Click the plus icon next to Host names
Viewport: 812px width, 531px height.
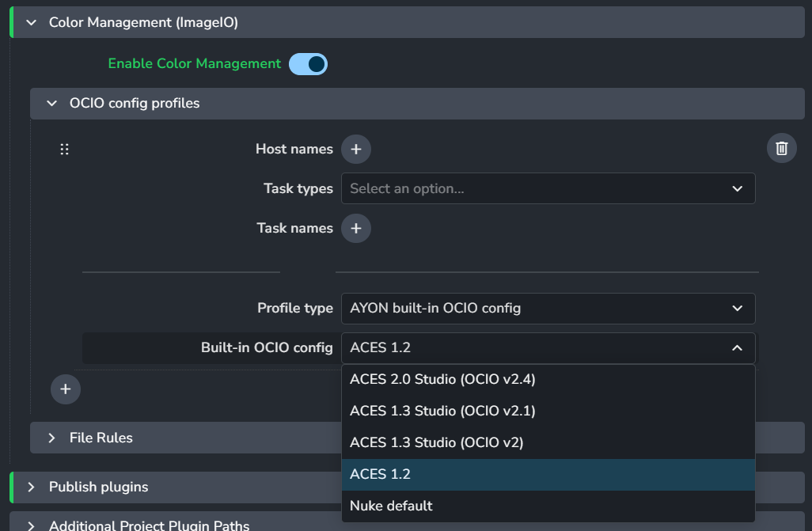pos(356,149)
